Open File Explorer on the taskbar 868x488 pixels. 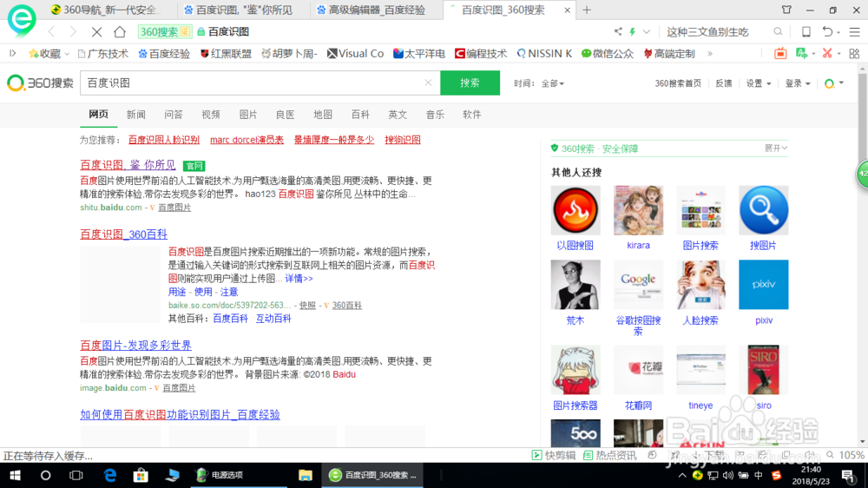[x=305, y=475]
